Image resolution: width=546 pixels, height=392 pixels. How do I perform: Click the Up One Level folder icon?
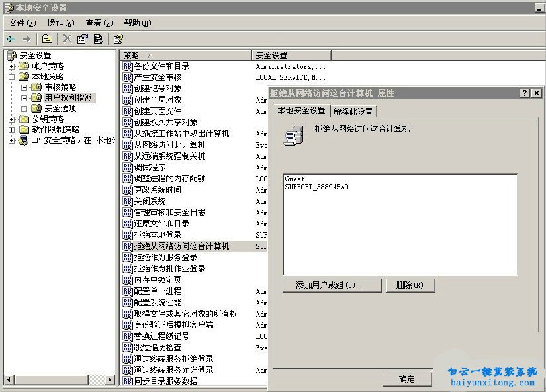coord(46,38)
